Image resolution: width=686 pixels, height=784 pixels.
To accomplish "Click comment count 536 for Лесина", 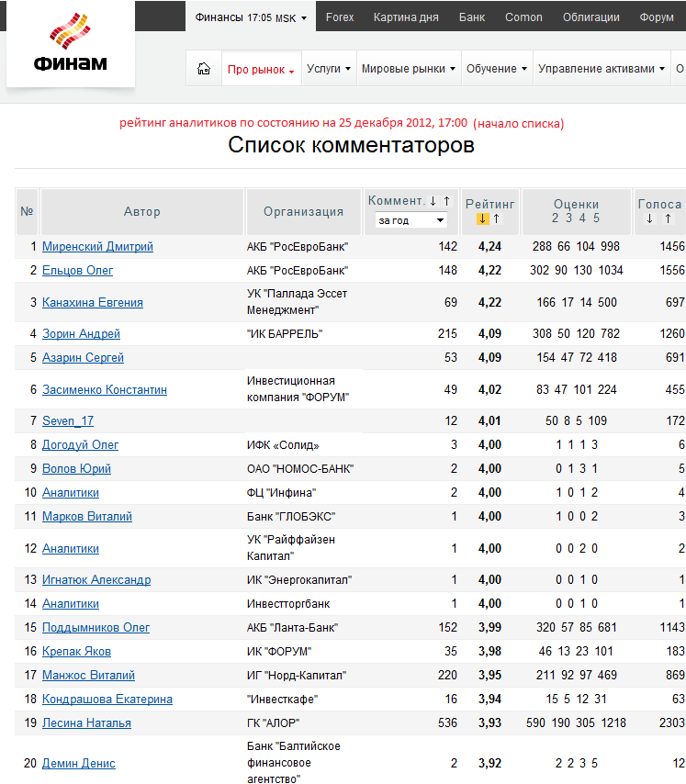I will tap(447, 723).
